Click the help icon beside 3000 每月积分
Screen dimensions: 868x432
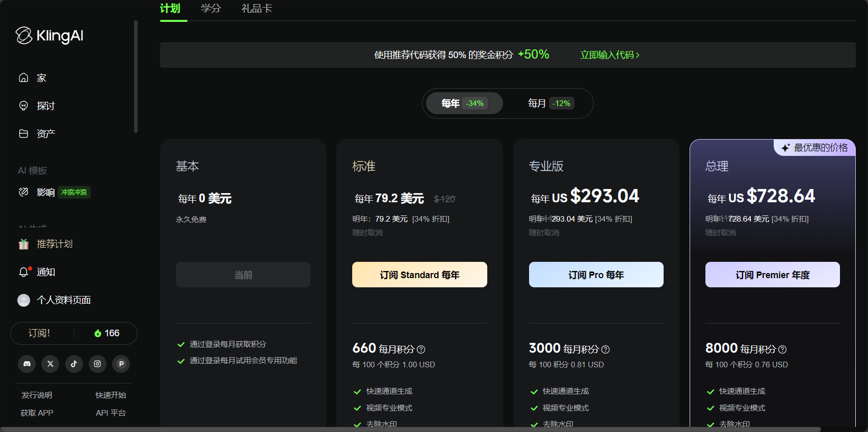(x=606, y=349)
